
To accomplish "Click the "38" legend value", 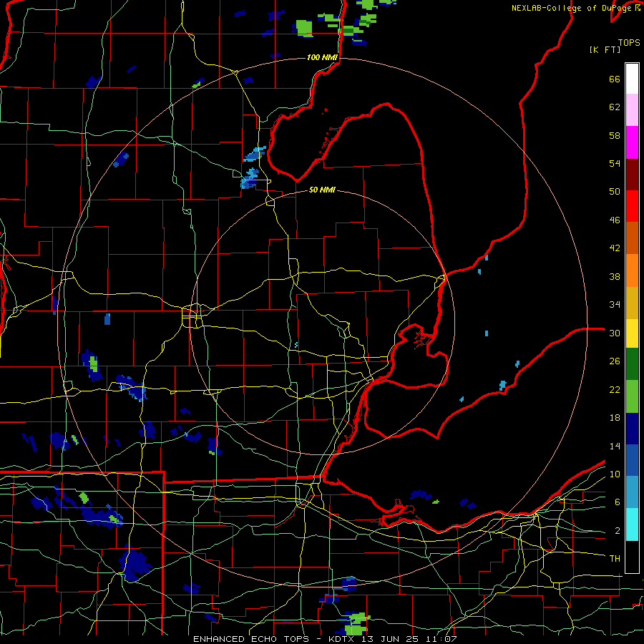I will (615, 276).
